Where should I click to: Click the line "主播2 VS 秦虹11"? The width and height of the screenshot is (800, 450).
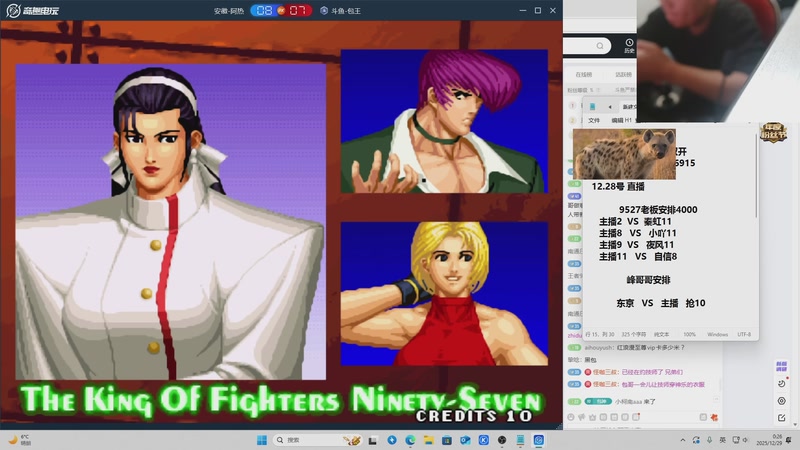pos(635,221)
